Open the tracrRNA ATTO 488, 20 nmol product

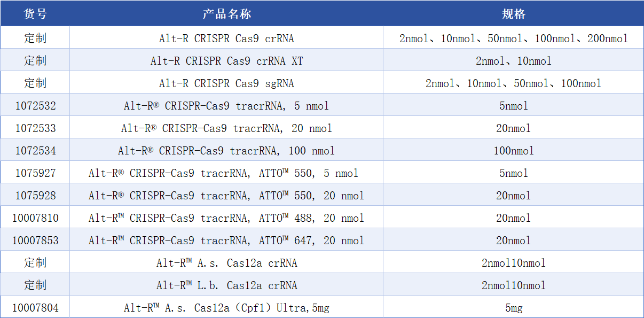click(x=226, y=218)
